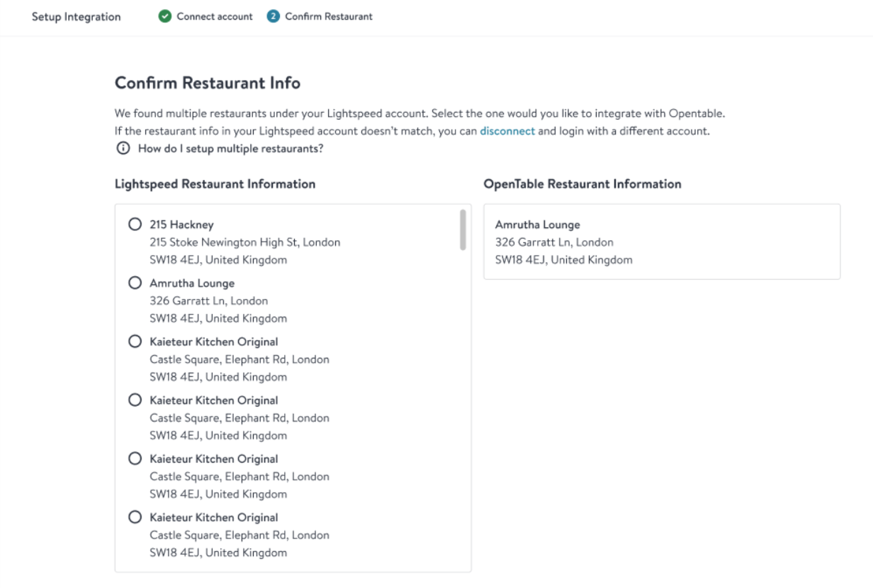Click the Lightspeed Restaurant Information heading

point(215,184)
